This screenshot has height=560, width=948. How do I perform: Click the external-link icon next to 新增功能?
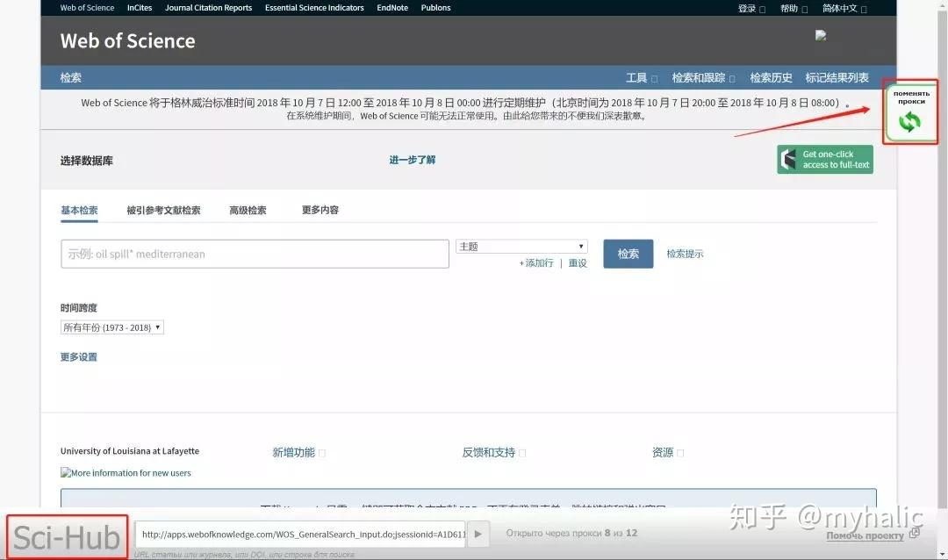pyautogui.click(x=322, y=452)
